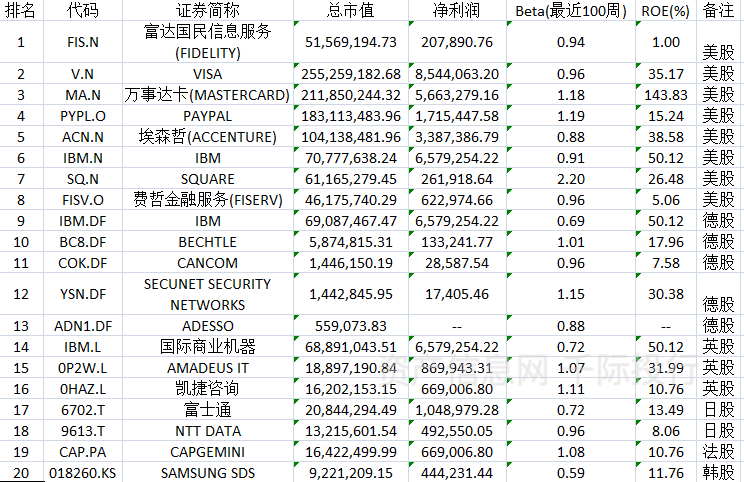Select the 018260.KS code cell
Screen dimensions: 744x482
(x=83, y=472)
